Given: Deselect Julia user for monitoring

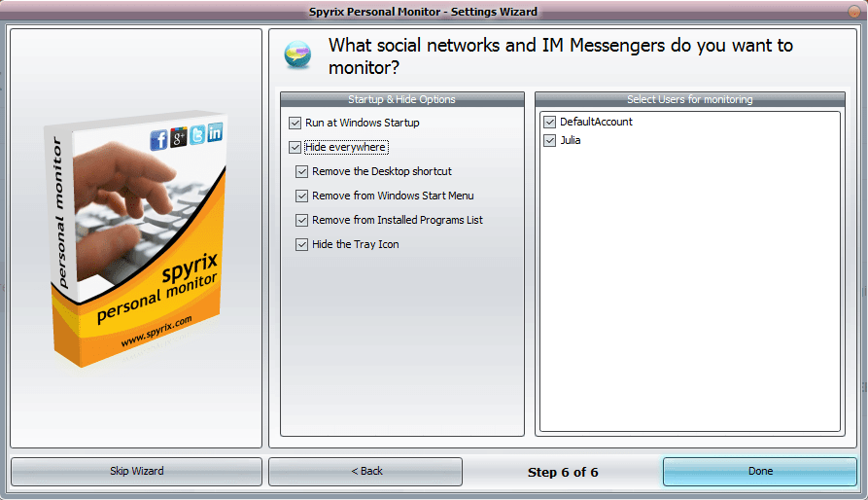Looking at the screenshot, I should point(550,141).
